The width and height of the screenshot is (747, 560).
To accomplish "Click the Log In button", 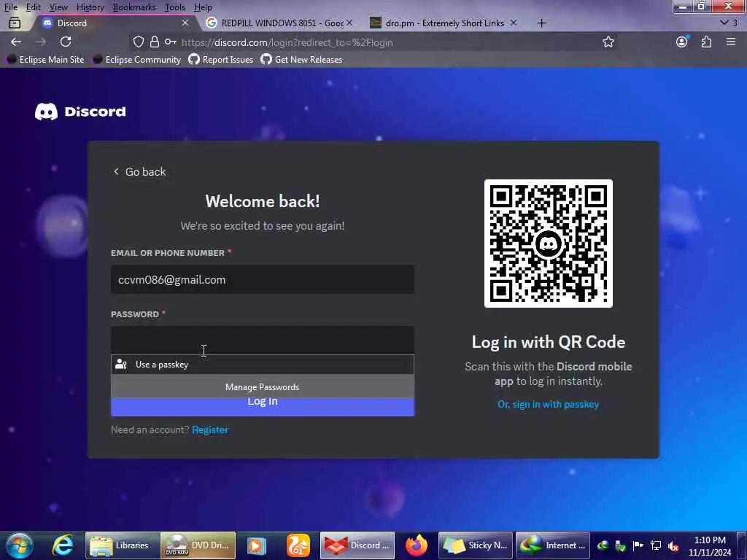I will (263, 407).
